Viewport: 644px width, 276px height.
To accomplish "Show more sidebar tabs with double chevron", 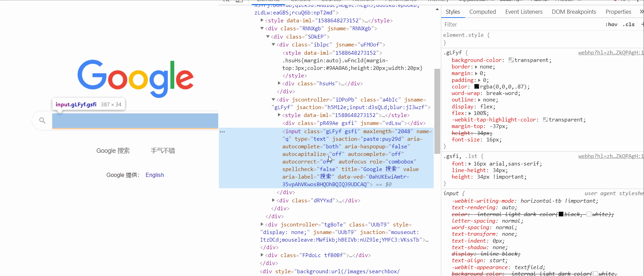I will 642,12.
